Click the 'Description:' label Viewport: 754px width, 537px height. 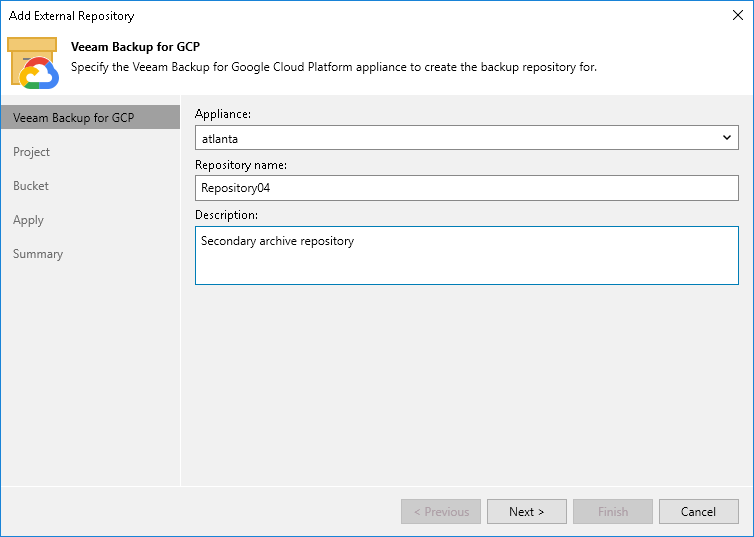[226, 215]
